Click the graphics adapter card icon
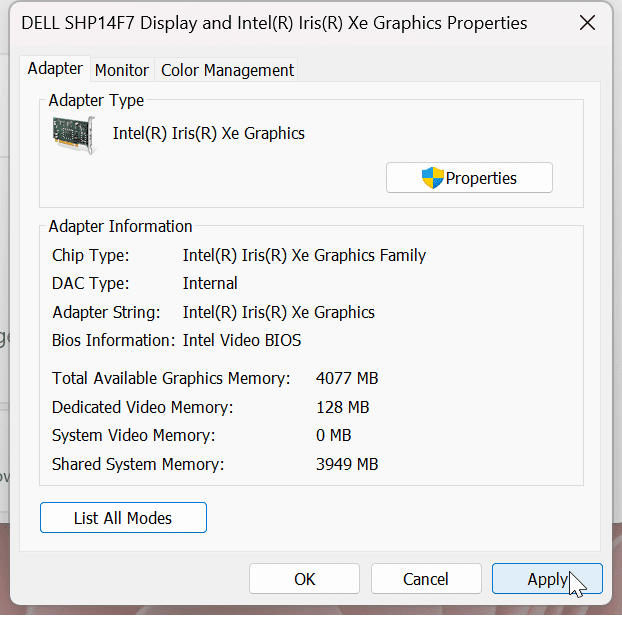622x619 pixels. pyautogui.click(x=74, y=135)
